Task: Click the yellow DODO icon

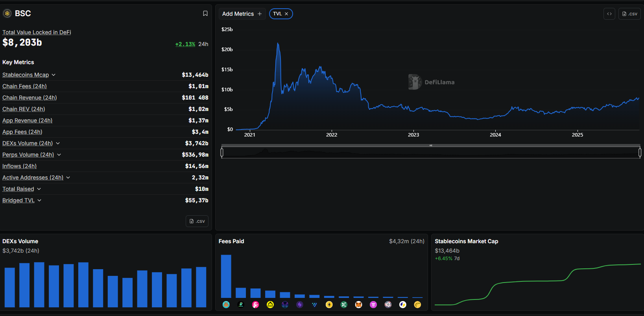Action: 270,305
